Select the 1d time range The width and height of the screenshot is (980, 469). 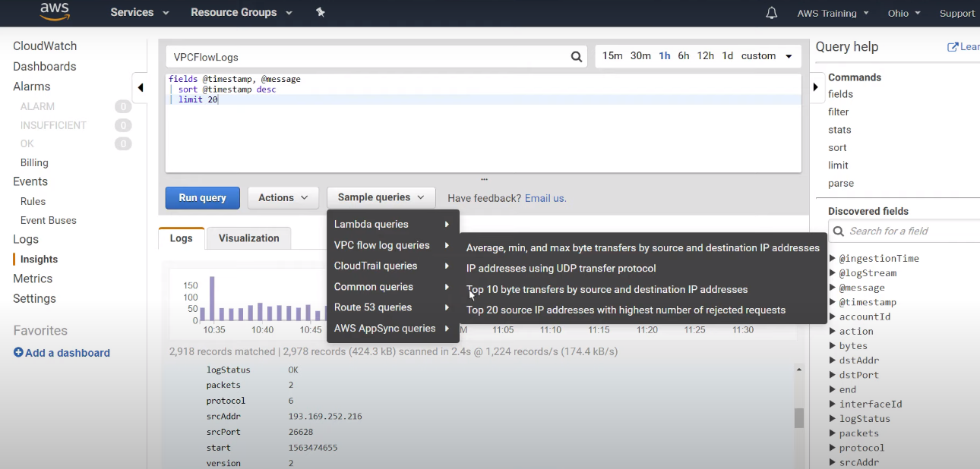(727, 55)
